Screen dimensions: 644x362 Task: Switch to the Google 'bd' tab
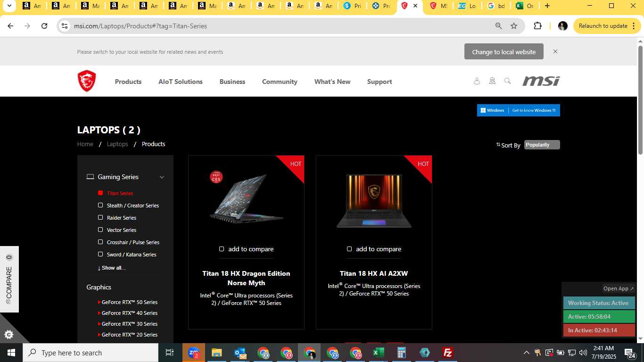496,6
